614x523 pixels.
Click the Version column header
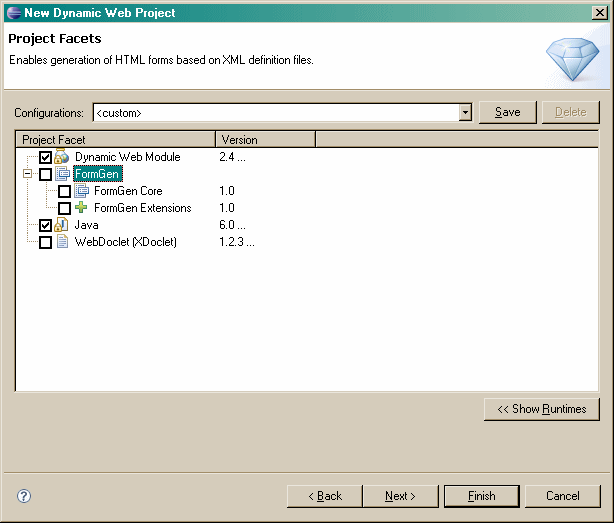click(x=265, y=140)
